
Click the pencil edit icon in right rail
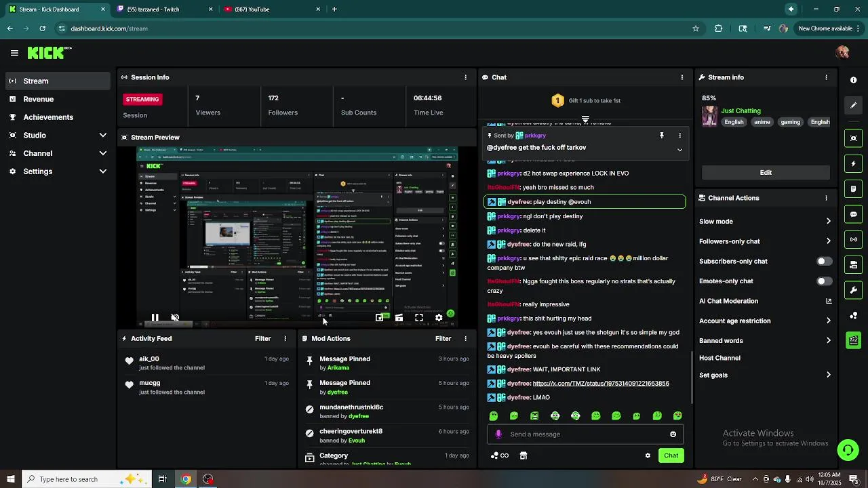point(853,105)
